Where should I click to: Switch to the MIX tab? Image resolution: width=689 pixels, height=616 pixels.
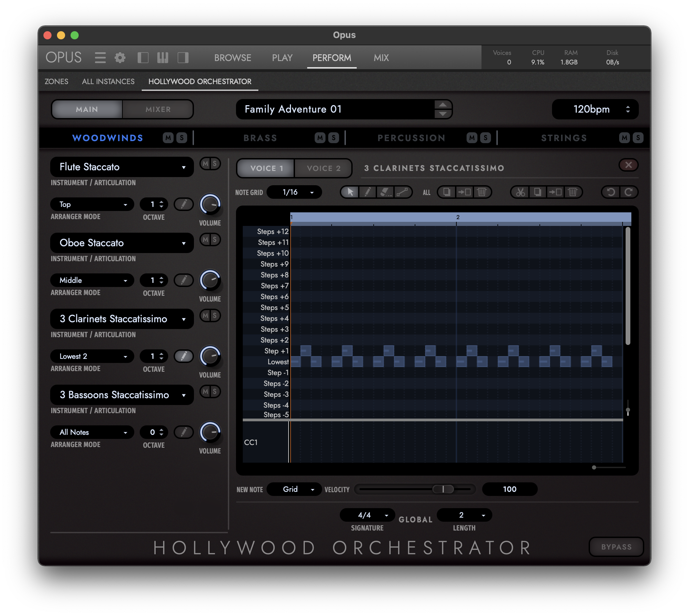coord(381,58)
